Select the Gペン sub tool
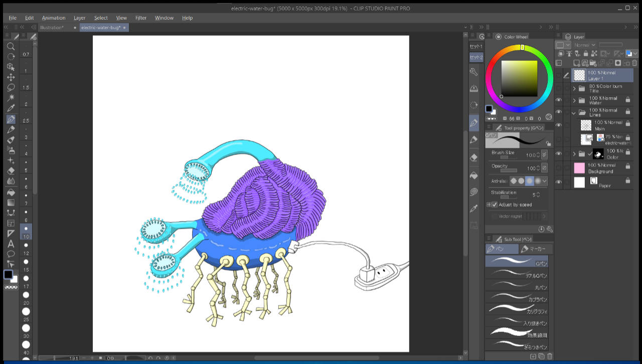 click(517, 261)
